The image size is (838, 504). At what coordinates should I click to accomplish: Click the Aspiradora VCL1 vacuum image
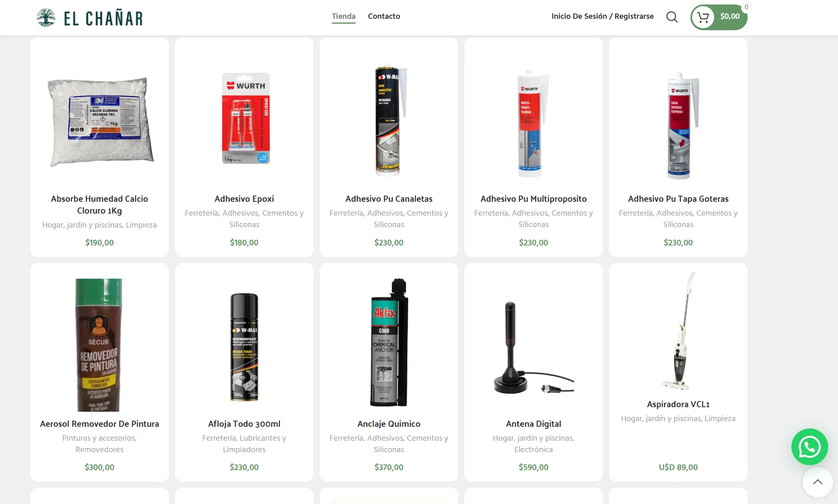[678, 331]
